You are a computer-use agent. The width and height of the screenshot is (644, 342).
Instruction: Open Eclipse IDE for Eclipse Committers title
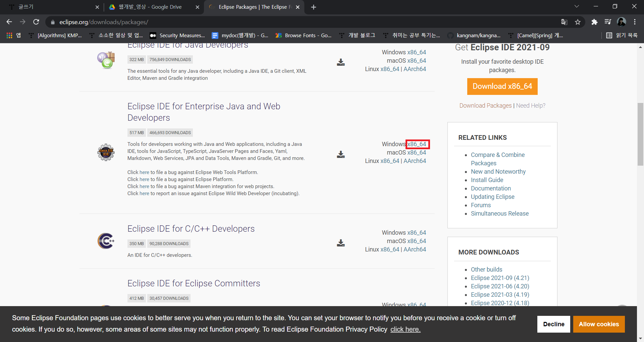pos(194,283)
